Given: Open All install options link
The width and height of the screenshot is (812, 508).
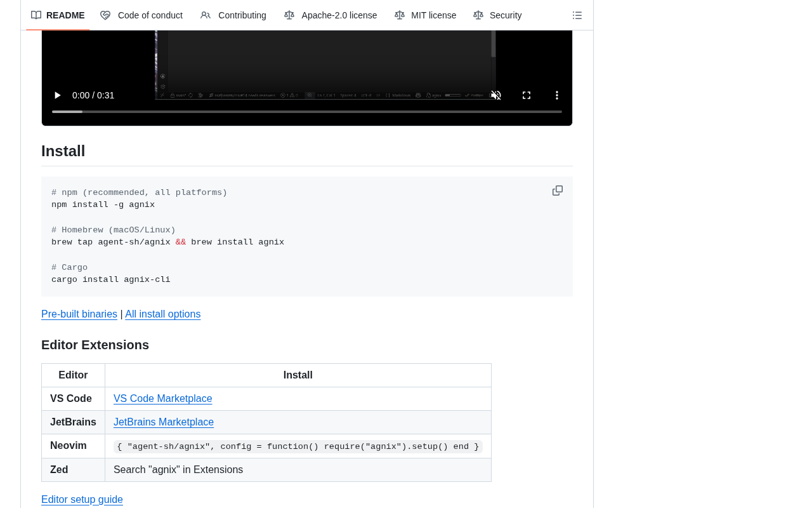Looking at the screenshot, I should [163, 314].
